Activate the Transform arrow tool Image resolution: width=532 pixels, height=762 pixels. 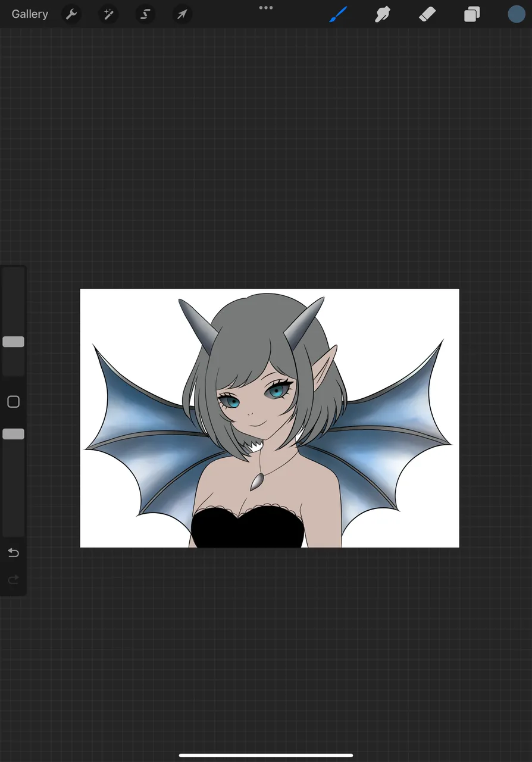(x=182, y=14)
